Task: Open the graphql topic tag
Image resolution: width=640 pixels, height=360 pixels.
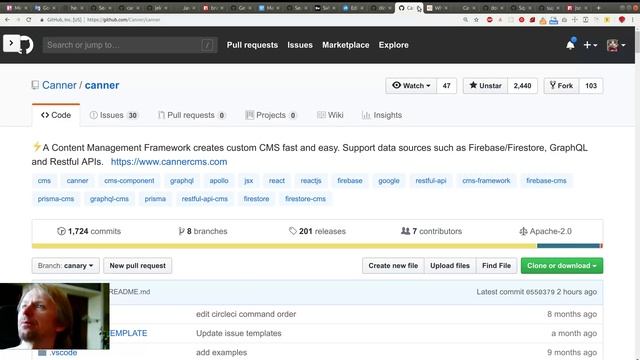Action: tap(182, 180)
